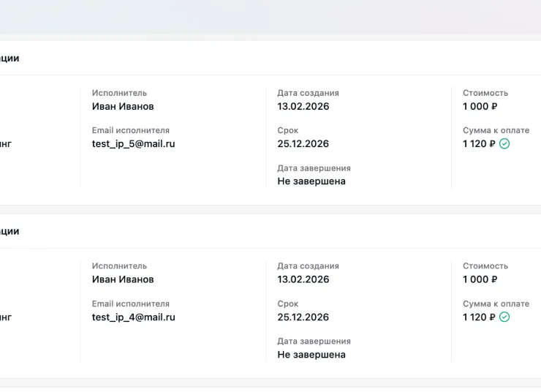Click the Не завершена status in the test_ip_5 card
541x392 pixels.
coord(311,181)
